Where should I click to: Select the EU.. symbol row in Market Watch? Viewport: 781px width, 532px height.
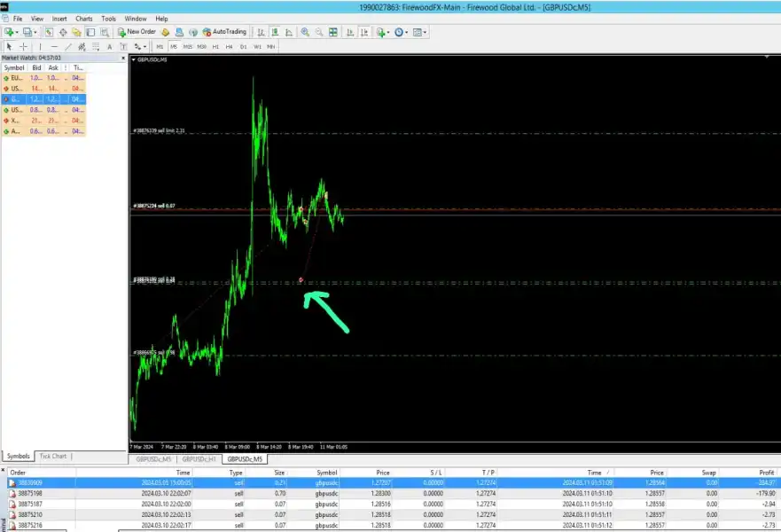coord(43,78)
